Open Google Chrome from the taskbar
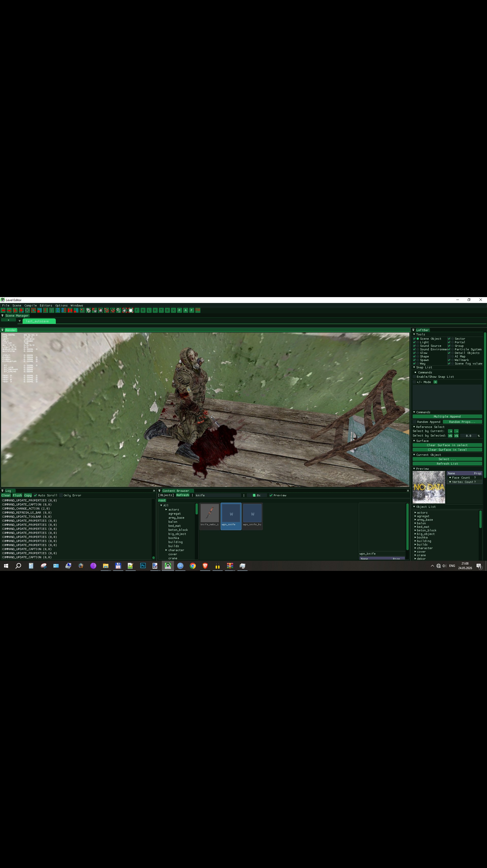The width and height of the screenshot is (487, 868). pos(193,566)
